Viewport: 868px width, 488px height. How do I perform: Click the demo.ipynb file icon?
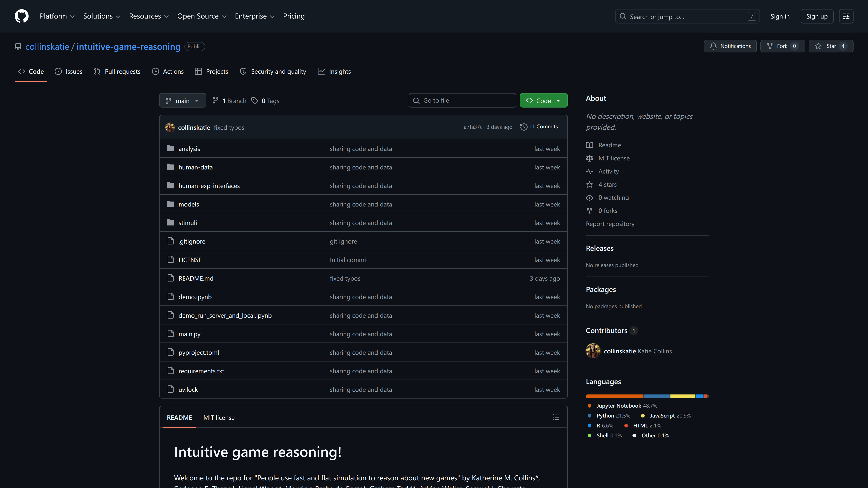(170, 297)
